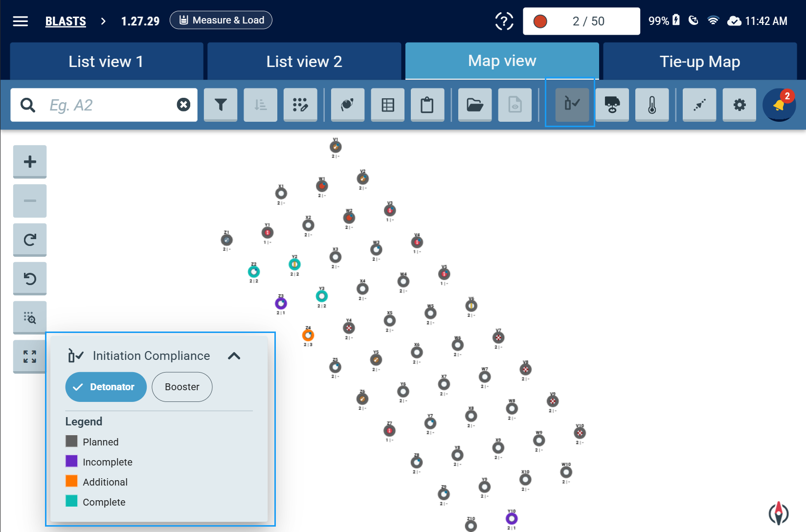
Task: Zoom in with the plus button
Action: tap(30, 162)
